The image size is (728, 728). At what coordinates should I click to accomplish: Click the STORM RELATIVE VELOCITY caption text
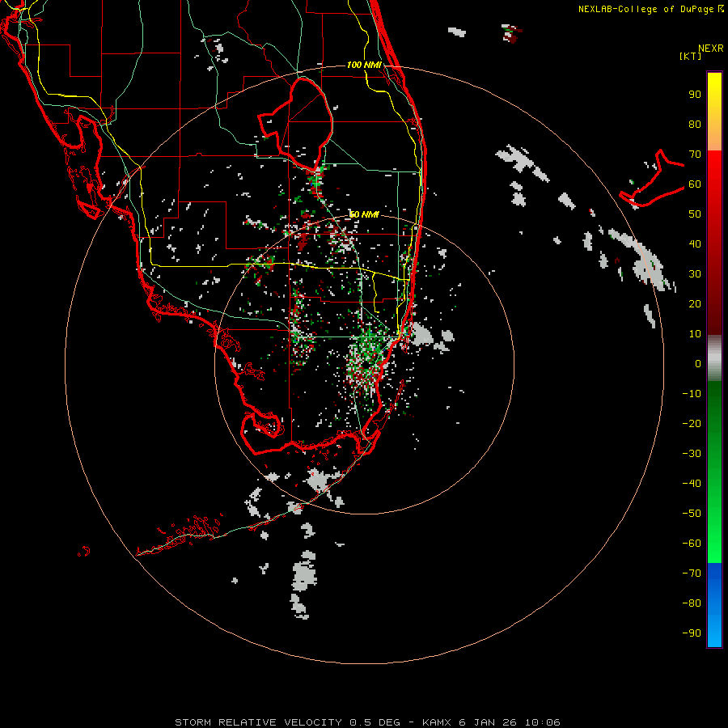(x=258, y=722)
